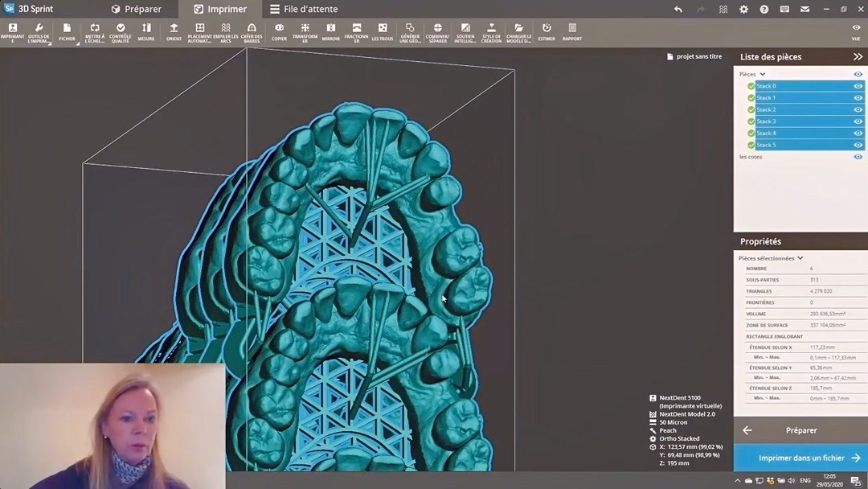Open the Les trous tool
Screen dimensions: 868x489
pos(382,32)
